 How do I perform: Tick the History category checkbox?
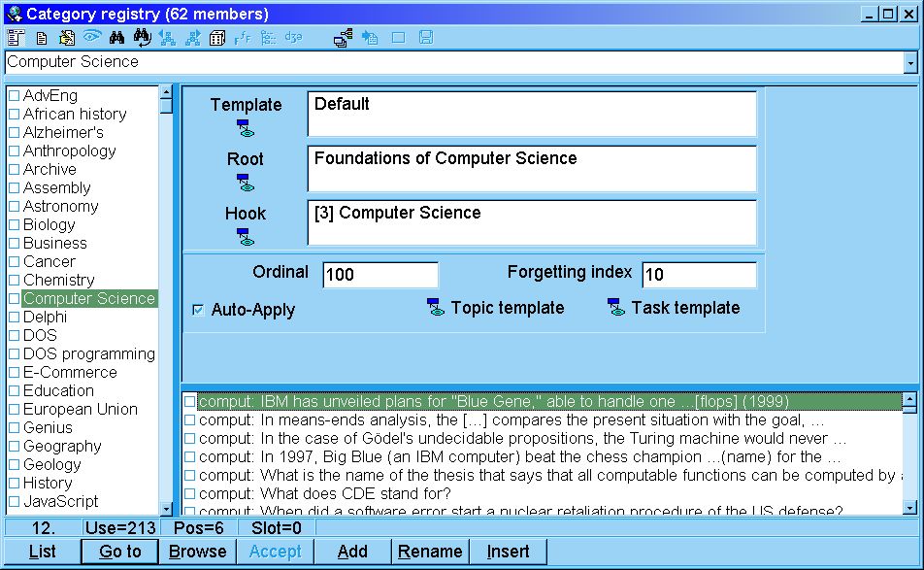pyautogui.click(x=15, y=483)
